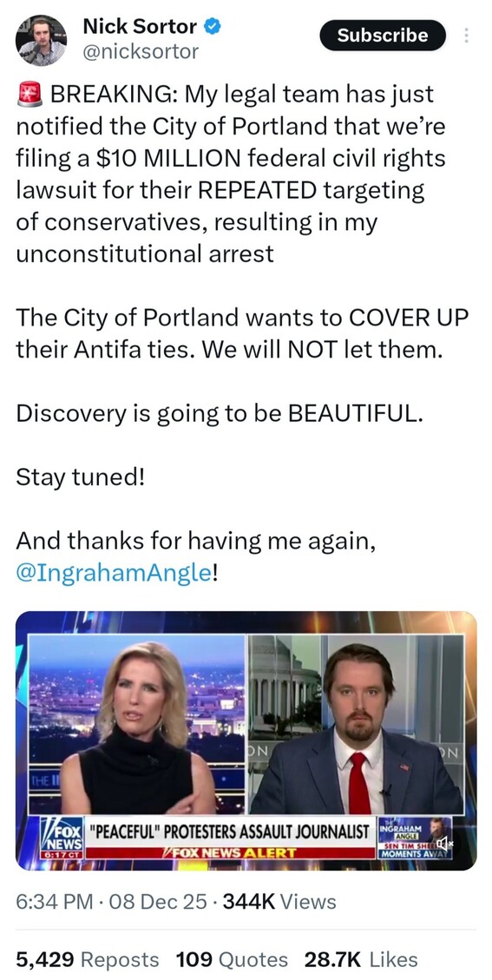Image resolution: width=492 pixels, height=980 pixels.
Task: Open Nick Sortor's profile avatar
Action: point(41,40)
